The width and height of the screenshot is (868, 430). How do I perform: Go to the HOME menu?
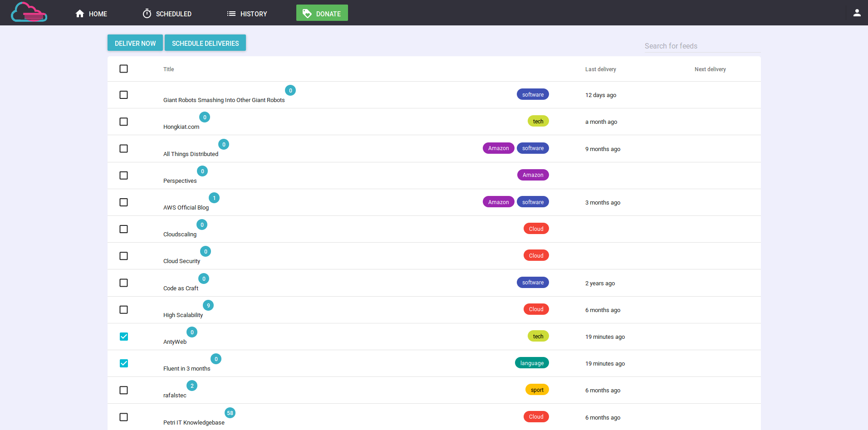(x=91, y=14)
